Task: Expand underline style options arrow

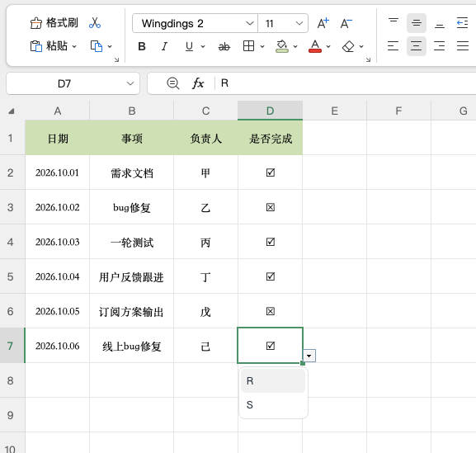Action: click(203, 46)
